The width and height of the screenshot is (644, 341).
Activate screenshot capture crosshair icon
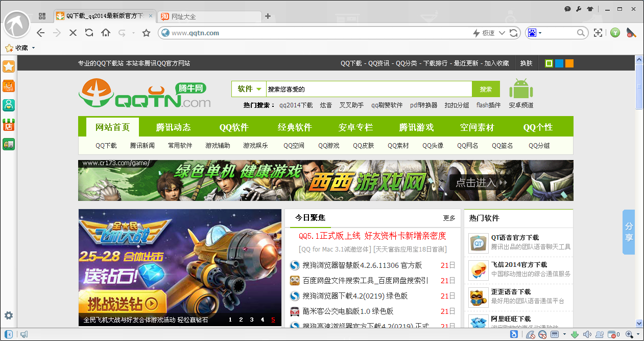598,33
